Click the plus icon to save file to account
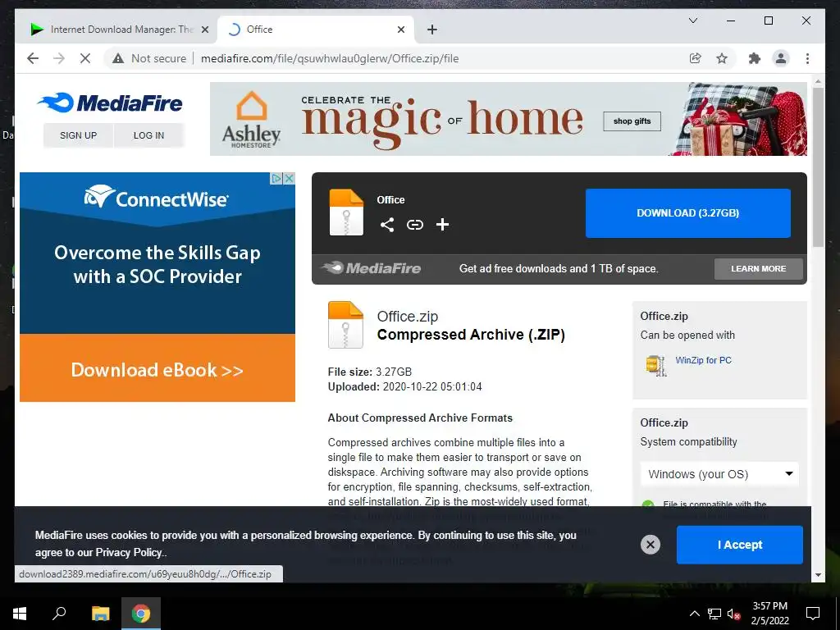 click(x=442, y=225)
